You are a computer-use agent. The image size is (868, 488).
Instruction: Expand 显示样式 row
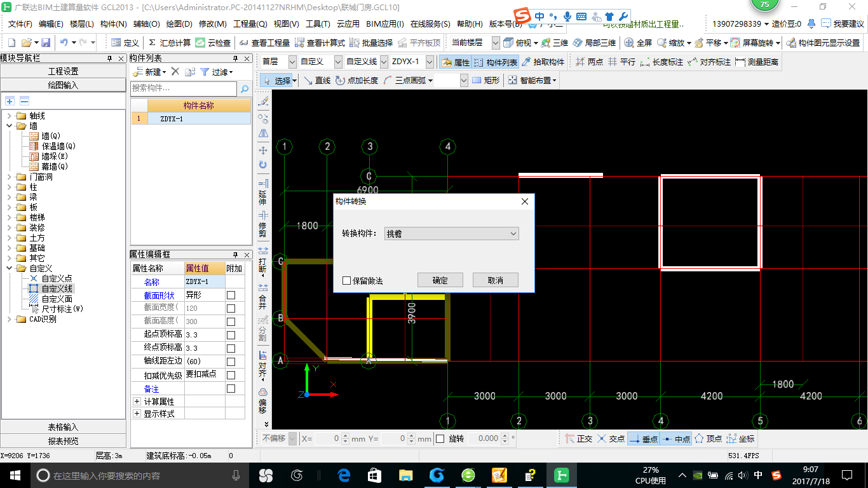click(137, 414)
